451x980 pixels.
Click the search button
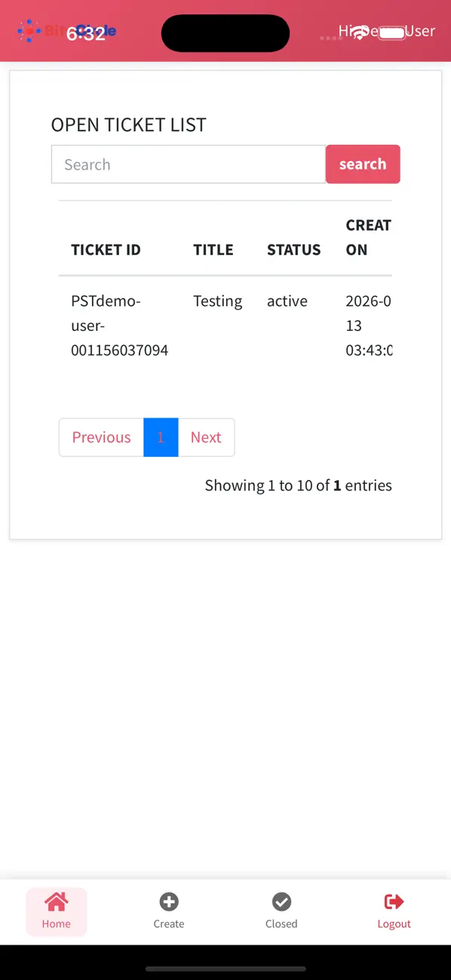[x=363, y=164]
